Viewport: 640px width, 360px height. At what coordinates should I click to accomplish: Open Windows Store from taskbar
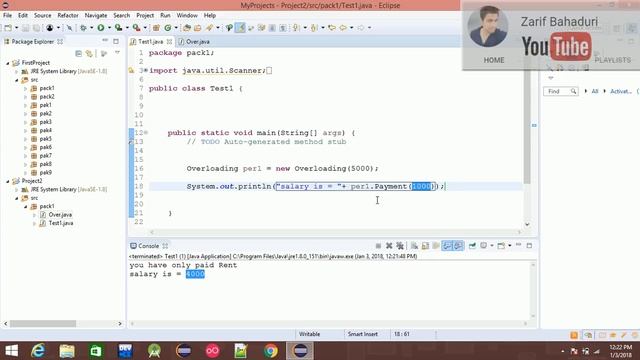pyautogui.click(x=96, y=351)
